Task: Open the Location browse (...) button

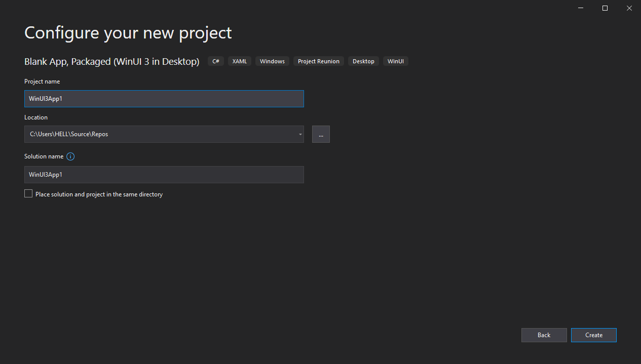Action: tap(320, 134)
